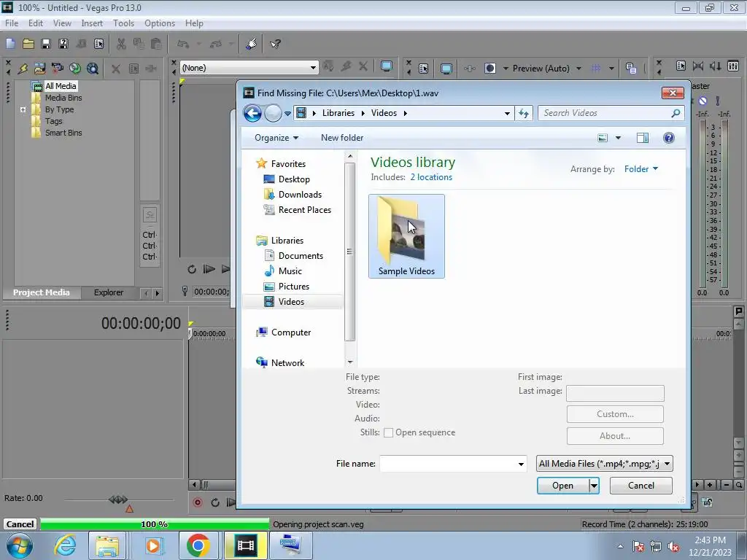This screenshot has height=560, width=747.
Task: Click the Undo arrow icon
Action: tap(183, 44)
